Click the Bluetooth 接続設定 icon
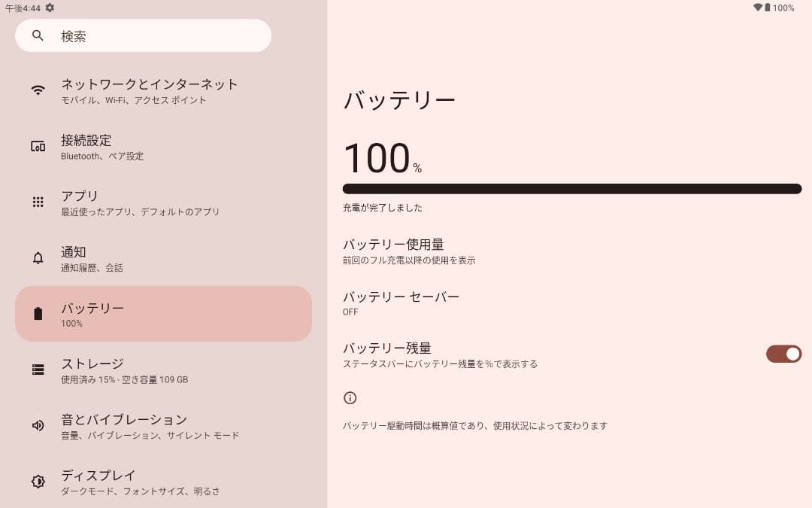This screenshot has width=812, height=508. (x=38, y=146)
